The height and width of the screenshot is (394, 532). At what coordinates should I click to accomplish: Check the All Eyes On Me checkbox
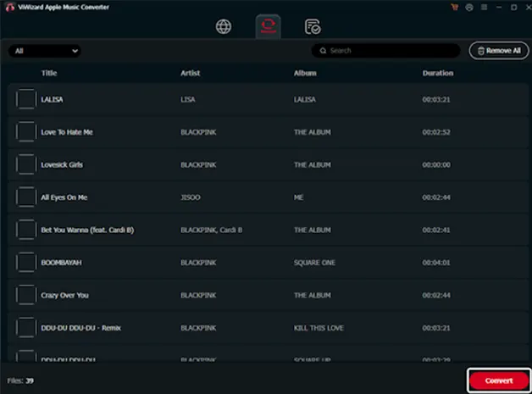25,197
